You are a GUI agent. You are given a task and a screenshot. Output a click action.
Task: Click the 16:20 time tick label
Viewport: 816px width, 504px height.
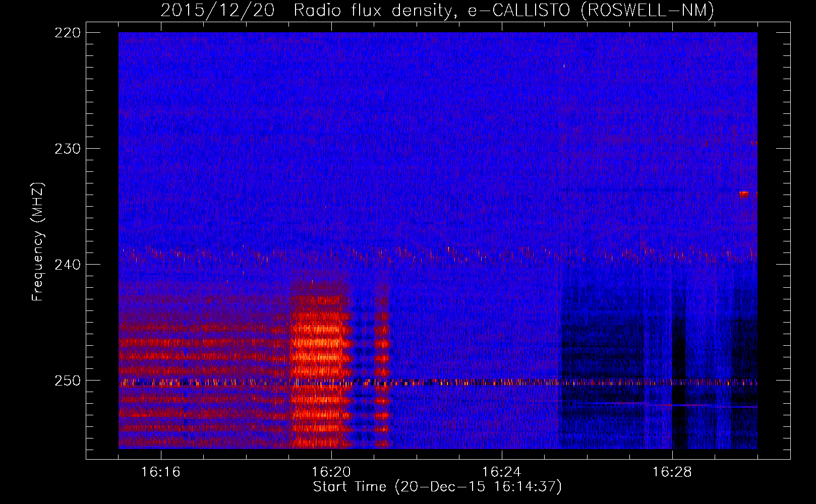click(331, 472)
